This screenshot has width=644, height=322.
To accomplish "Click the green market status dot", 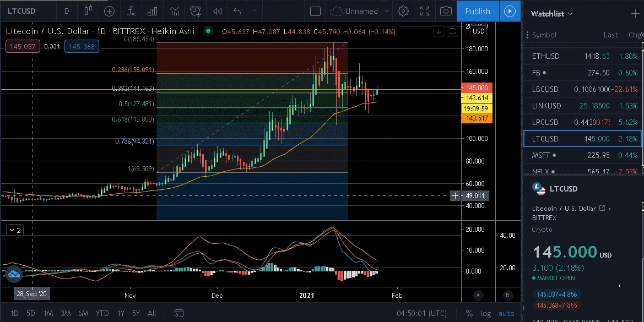I will coord(208,31).
